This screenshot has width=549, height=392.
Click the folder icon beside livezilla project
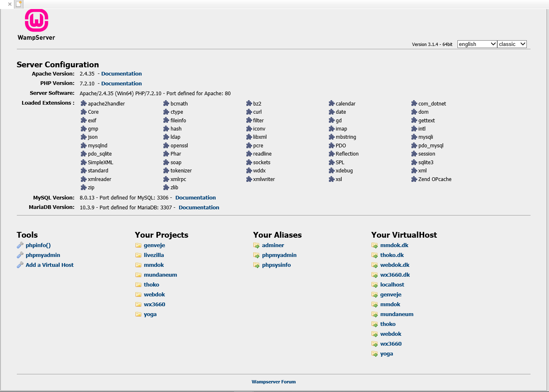coord(138,255)
